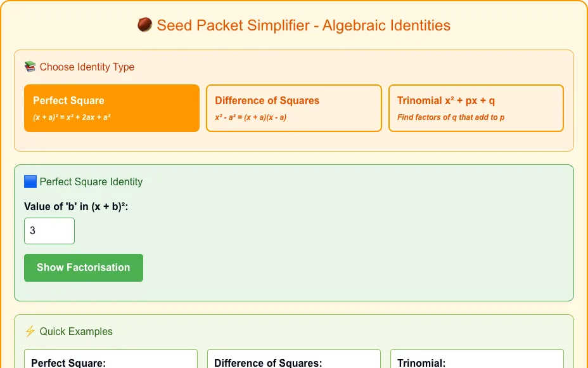
Task: Select the Perfect Square identity card
Action: [x=112, y=108]
